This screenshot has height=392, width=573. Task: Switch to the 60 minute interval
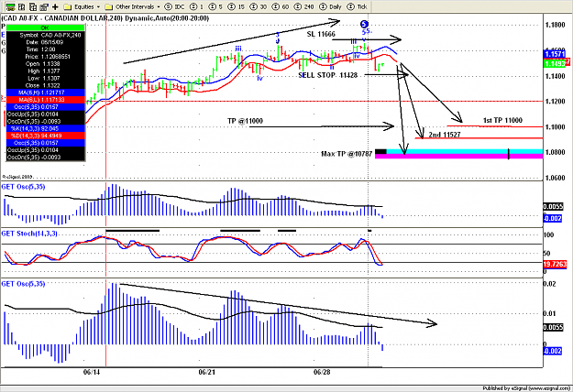(281, 6)
